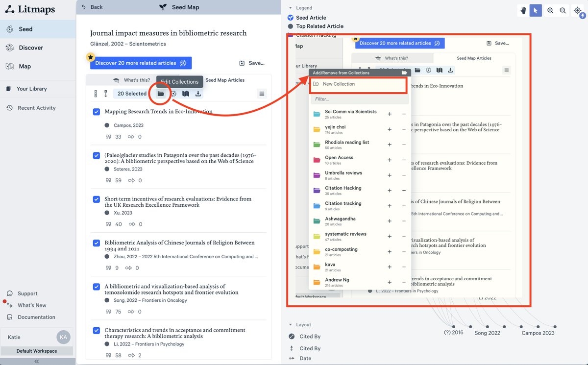Switch to the Seed Map Articles tab
This screenshot has height=365, width=588.
(225, 80)
